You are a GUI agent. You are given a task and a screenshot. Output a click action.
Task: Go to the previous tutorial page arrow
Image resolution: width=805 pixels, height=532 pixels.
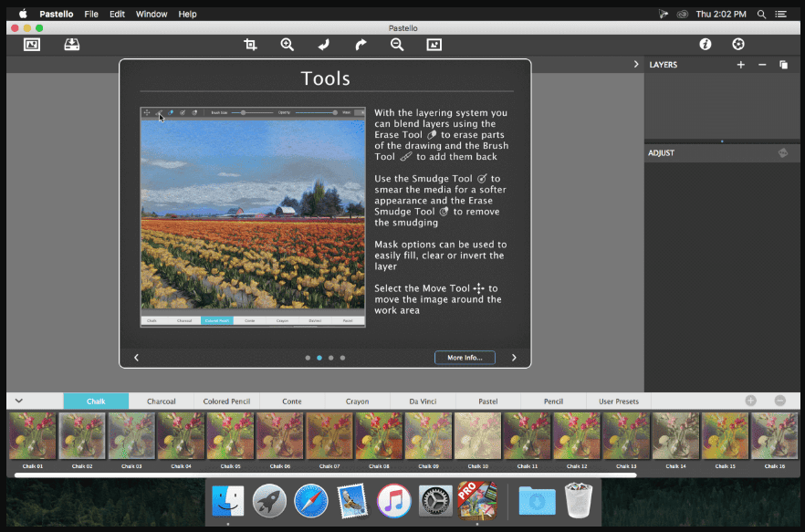click(x=136, y=358)
